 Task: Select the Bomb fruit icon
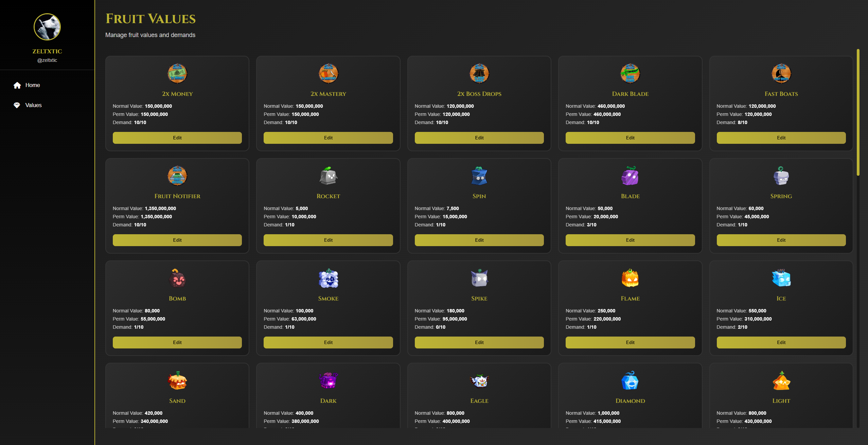[177, 278]
